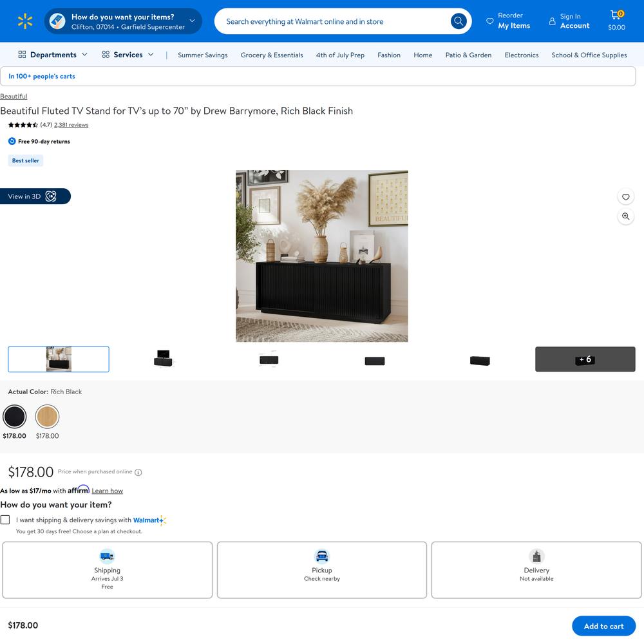Click the Pickup car icon
The height and width of the screenshot is (644, 644).
coord(322,556)
